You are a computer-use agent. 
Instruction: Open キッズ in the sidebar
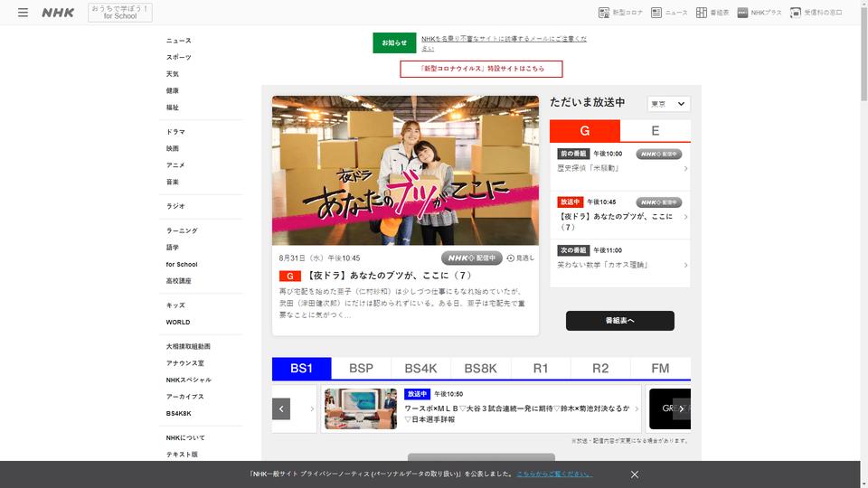(175, 305)
